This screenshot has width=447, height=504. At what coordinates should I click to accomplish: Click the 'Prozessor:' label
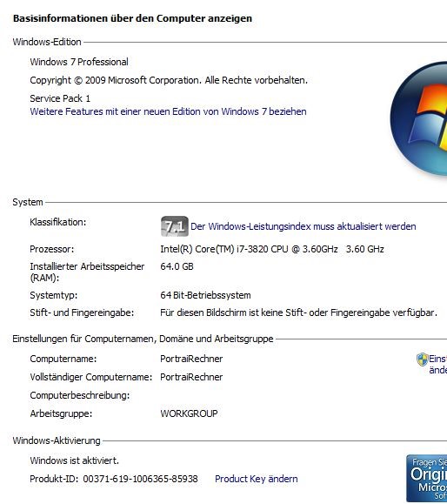point(51,249)
